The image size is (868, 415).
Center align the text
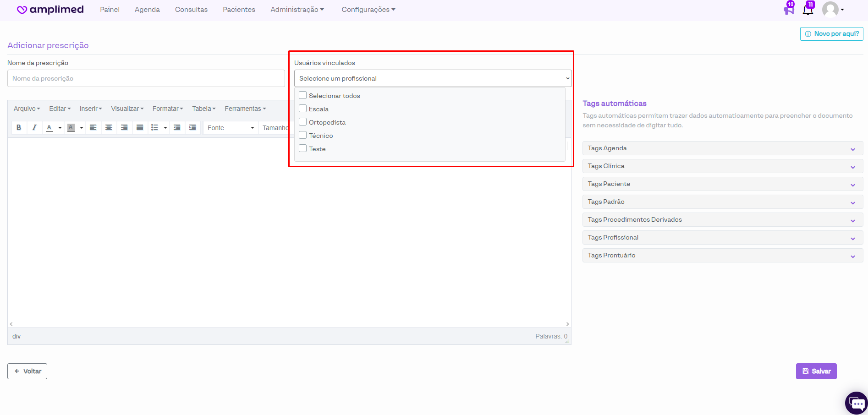[x=109, y=128]
